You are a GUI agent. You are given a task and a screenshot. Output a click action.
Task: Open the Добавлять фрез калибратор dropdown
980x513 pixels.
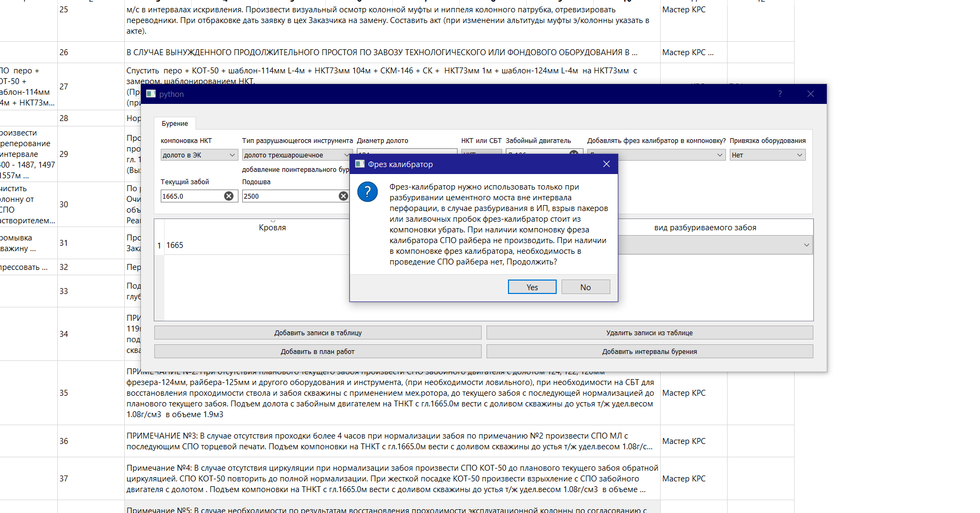point(656,155)
